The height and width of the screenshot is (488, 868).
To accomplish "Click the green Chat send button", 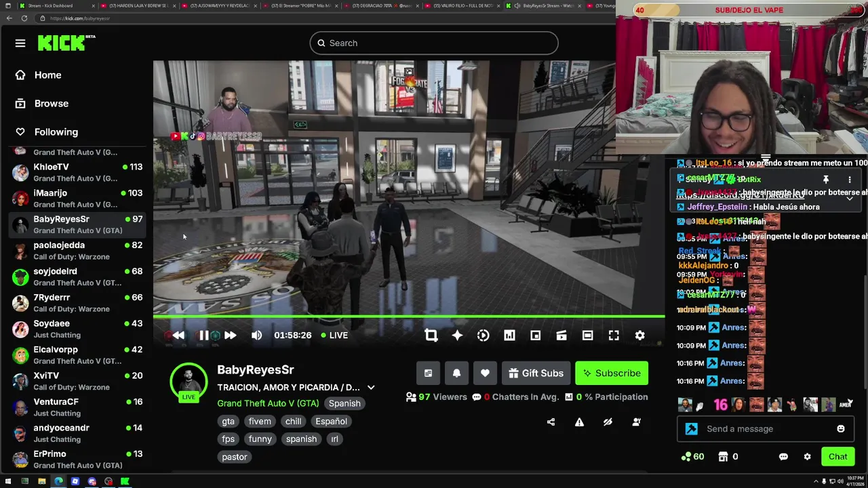I will click(837, 457).
